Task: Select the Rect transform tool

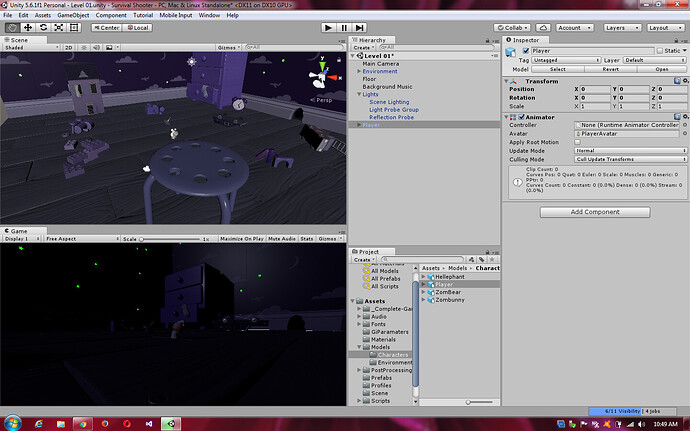Action: [74, 28]
